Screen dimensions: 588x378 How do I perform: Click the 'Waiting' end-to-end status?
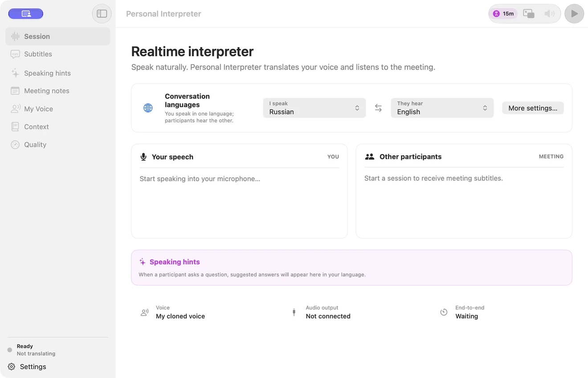click(x=466, y=316)
